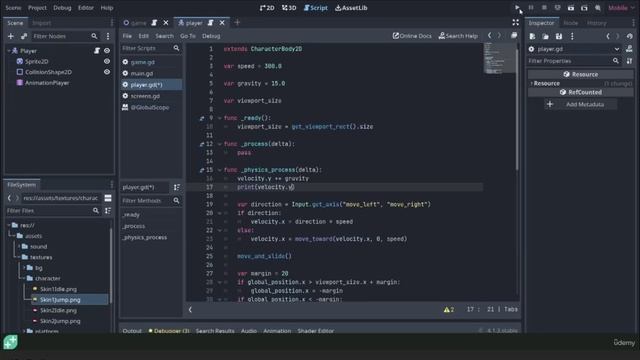
Task: Open the script icon on Player node
Action: coord(97,51)
